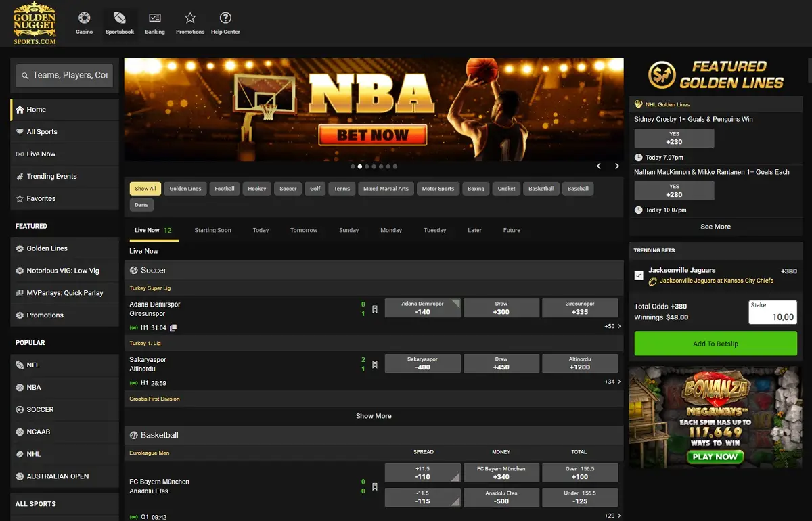812x521 pixels.
Task: Click the Teams, Players search field
Action: pyautogui.click(x=64, y=76)
